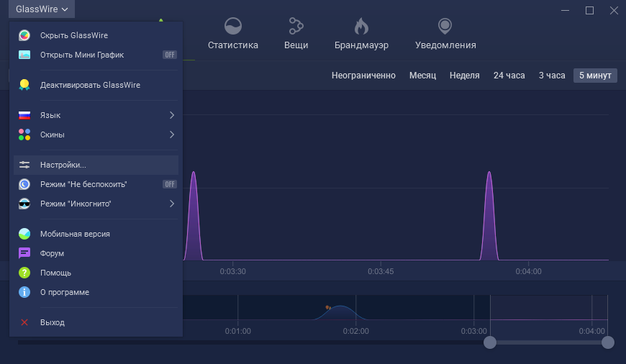Click the red X icon for Выход
The width and height of the screenshot is (626, 364).
pos(24,322)
